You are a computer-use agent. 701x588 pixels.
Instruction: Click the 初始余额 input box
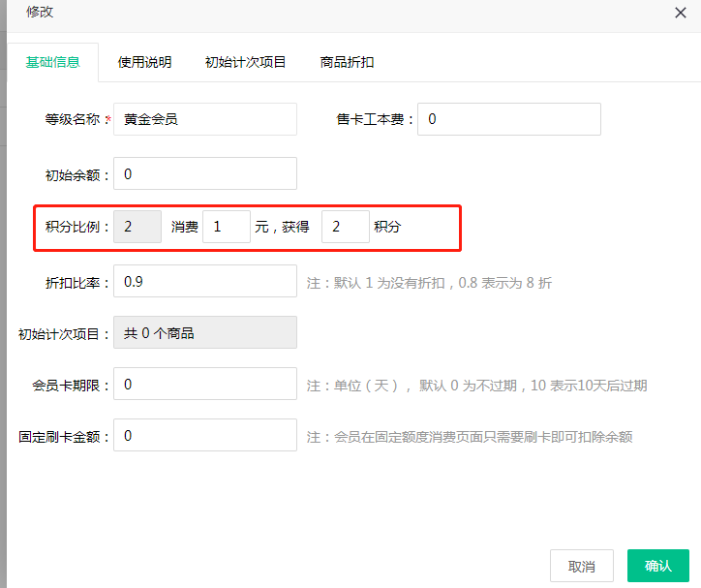[x=204, y=174]
